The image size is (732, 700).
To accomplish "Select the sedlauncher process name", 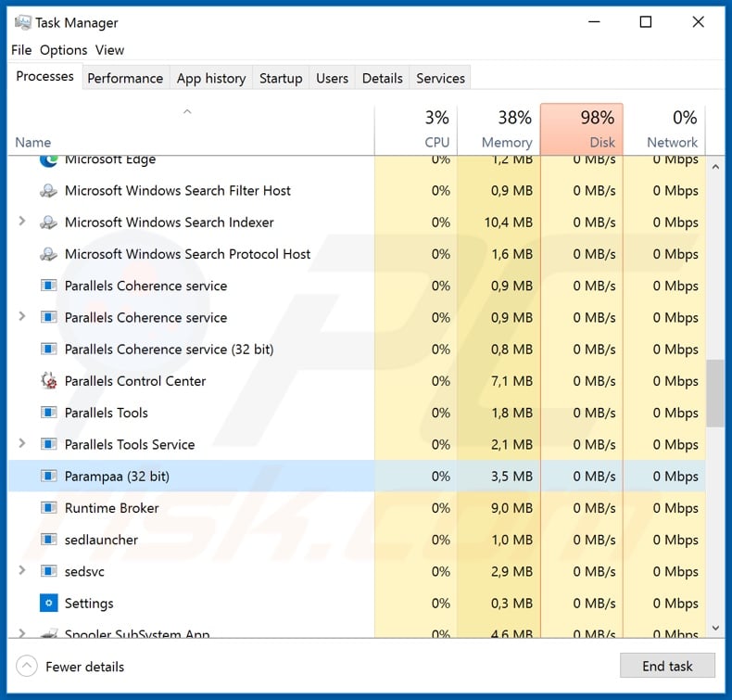I will 101,540.
